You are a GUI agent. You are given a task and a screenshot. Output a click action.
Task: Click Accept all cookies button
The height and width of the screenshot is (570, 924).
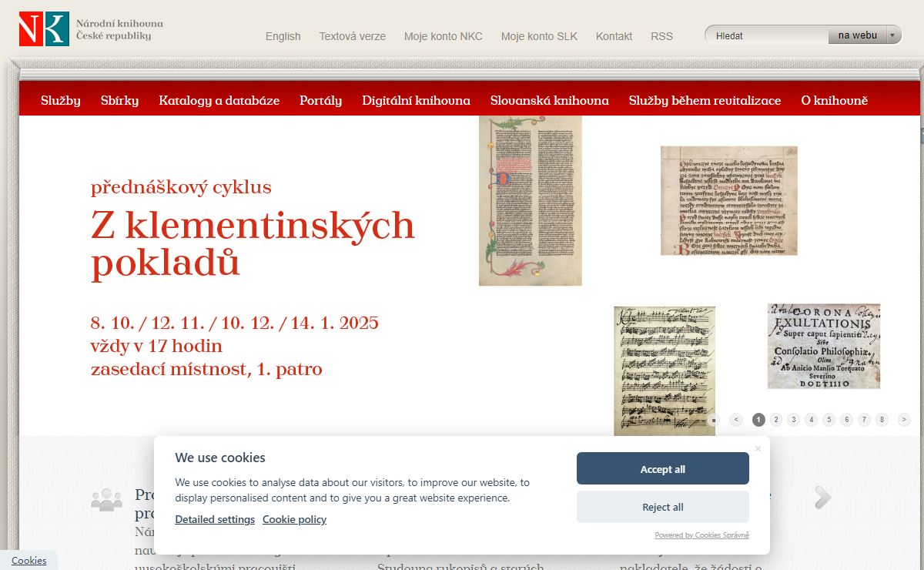click(x=663, y=469)
